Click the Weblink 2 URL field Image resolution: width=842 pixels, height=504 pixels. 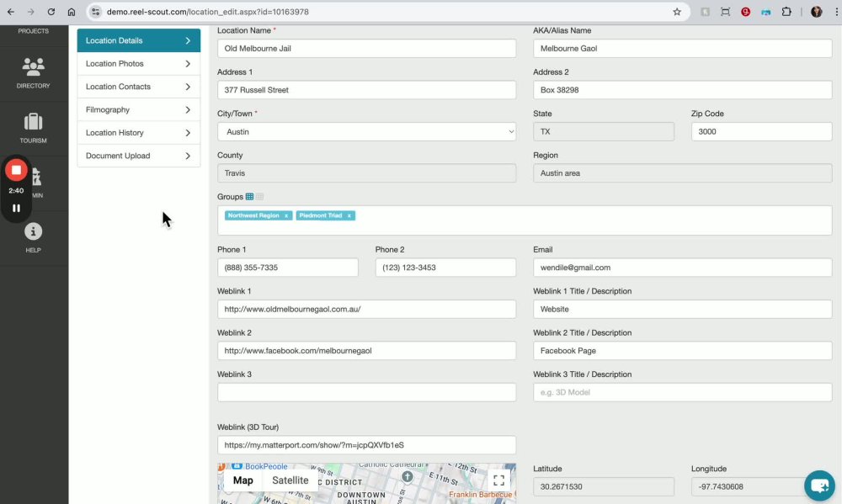click(367, 351)
